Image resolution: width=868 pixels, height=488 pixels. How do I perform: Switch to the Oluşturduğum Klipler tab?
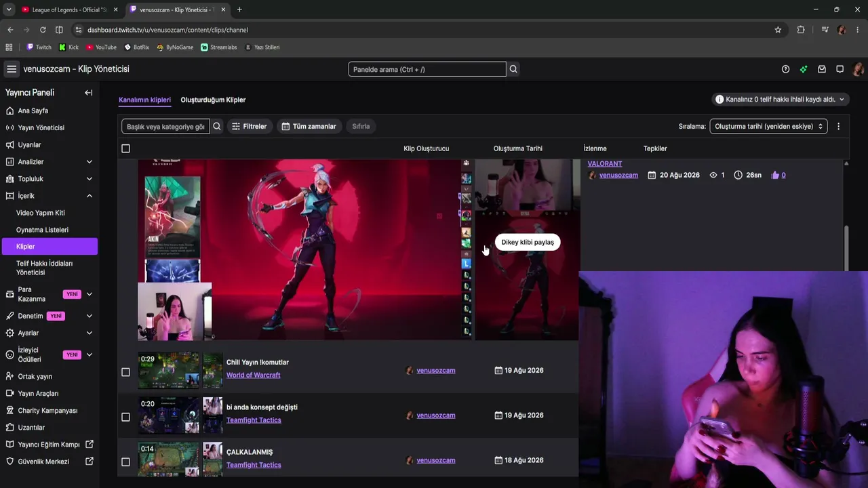pyautogui.click(x=213, y=100)
